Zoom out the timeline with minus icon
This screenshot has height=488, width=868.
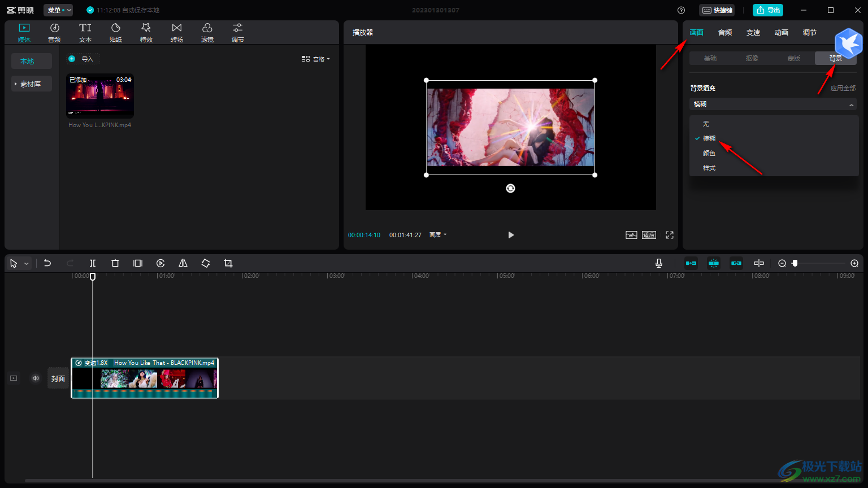pyautogui.click(x=782, y=263)
